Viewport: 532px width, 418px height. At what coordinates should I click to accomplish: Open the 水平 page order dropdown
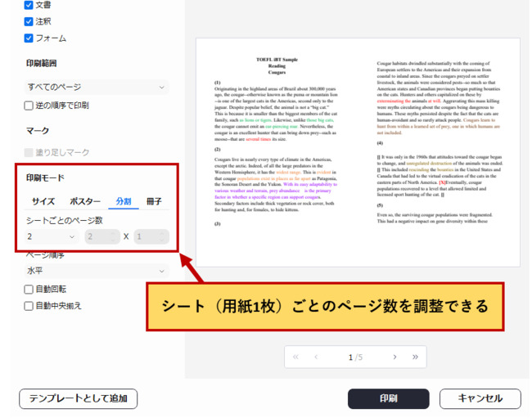(x=97, y=271)
